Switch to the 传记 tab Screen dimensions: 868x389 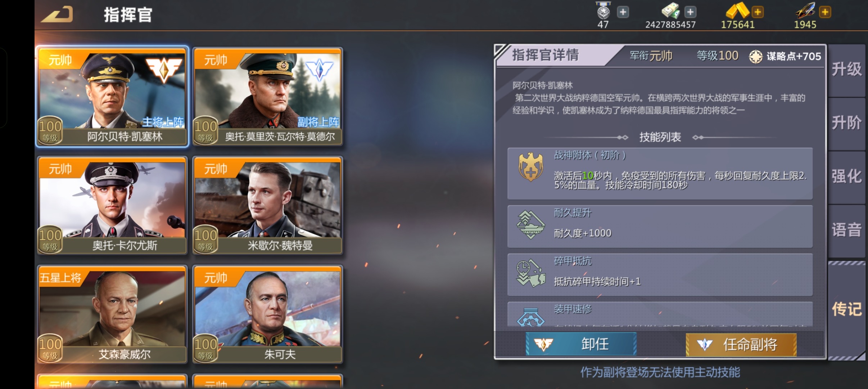point(846,310)
